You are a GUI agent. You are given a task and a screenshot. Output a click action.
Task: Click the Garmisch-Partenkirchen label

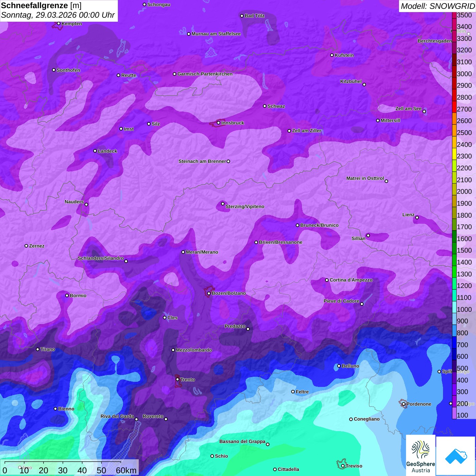(205, 74)
